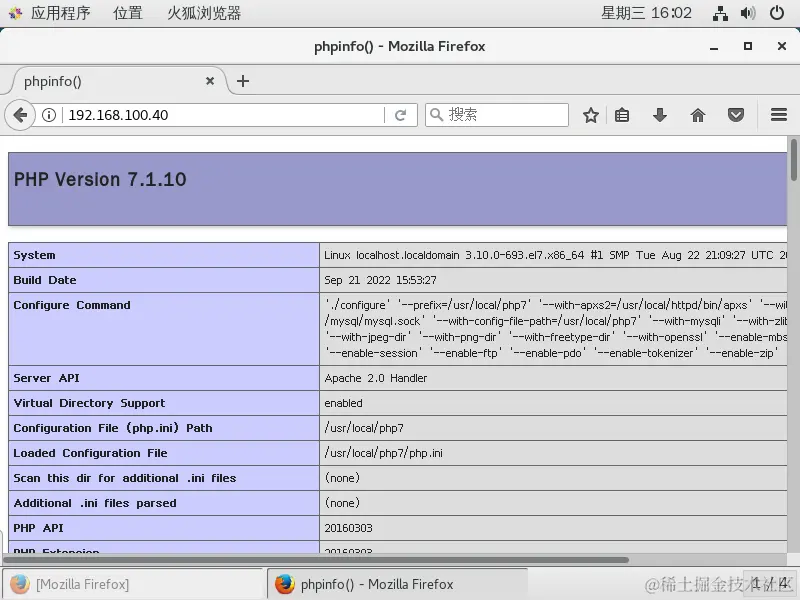Viewport: 800px width, 600px height.
Task: Click the 20160303 PHP API value
Action: (x=348, y=528)
